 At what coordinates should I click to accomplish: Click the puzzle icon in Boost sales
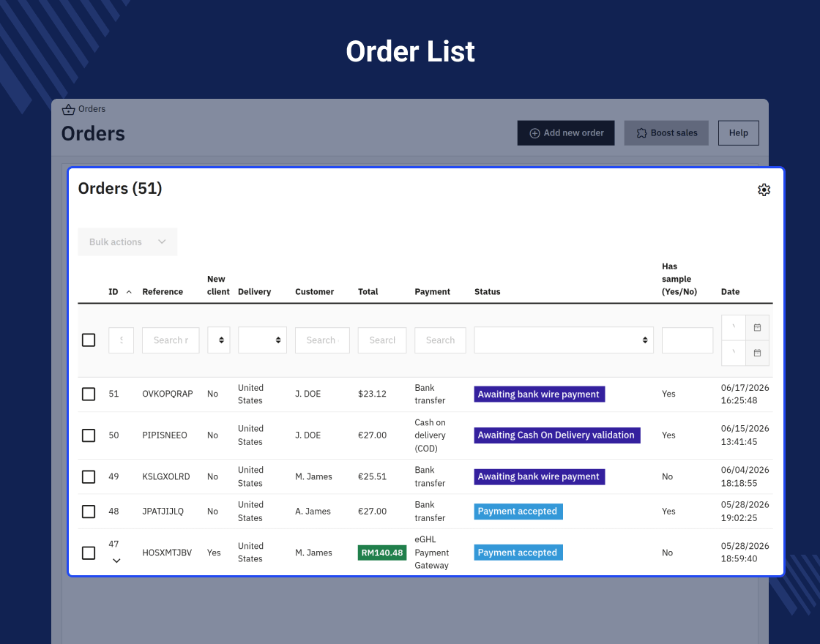coord(641,133)
